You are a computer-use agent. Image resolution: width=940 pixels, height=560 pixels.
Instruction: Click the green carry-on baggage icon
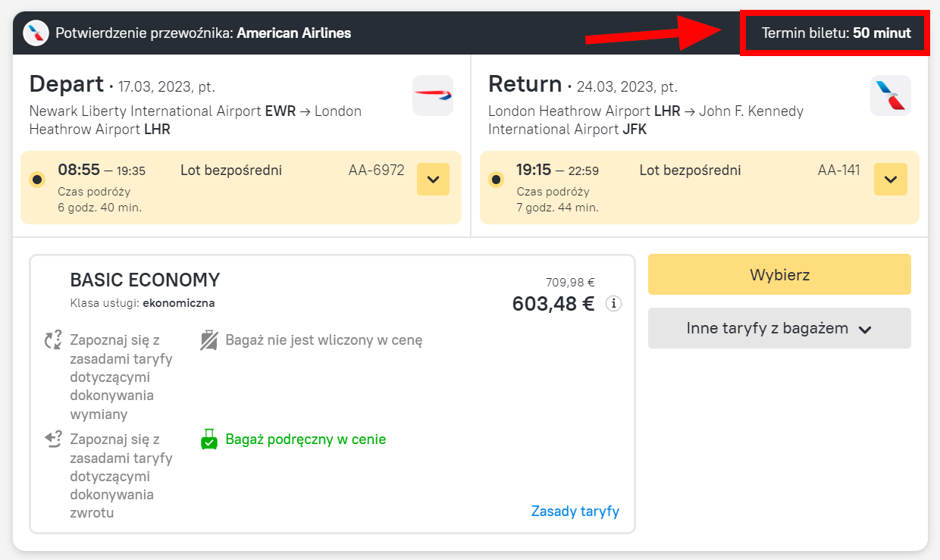tap(209, 440)
